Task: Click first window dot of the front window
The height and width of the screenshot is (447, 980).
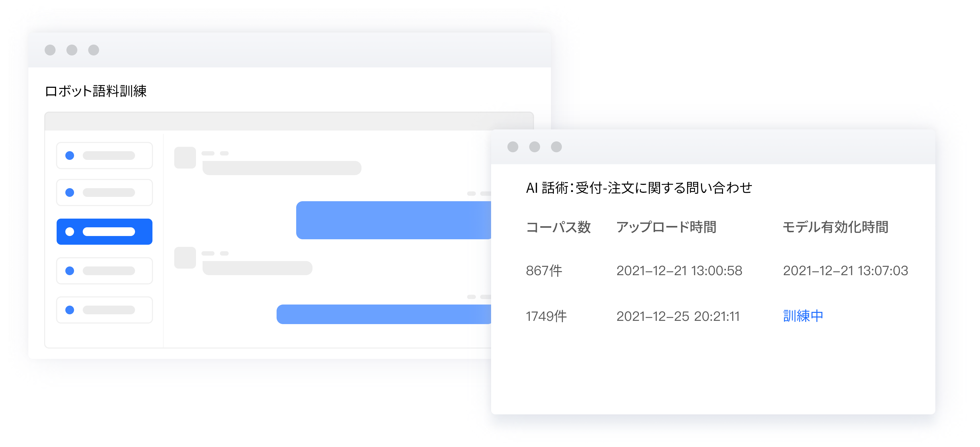Action: click(513, 147)
